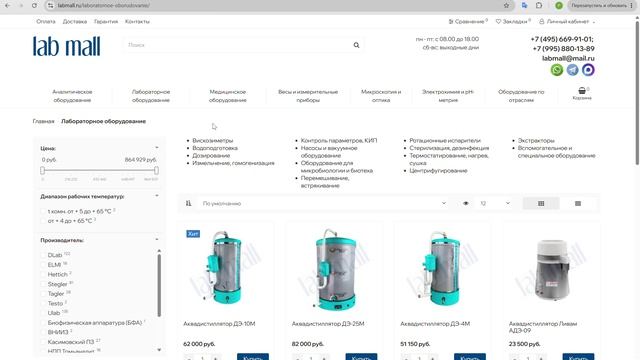
Task: Go back in browser history
Action: point(8,6)
